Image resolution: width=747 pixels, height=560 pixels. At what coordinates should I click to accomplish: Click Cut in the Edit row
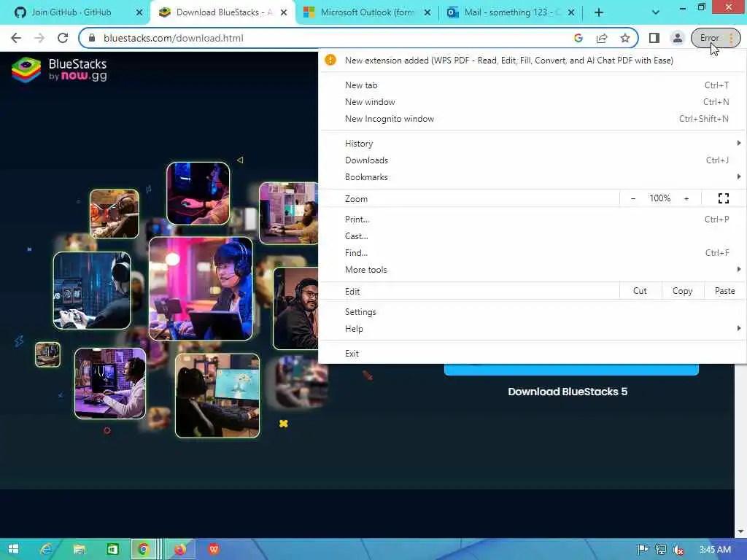pyautogui.click(x=640, y=291)
